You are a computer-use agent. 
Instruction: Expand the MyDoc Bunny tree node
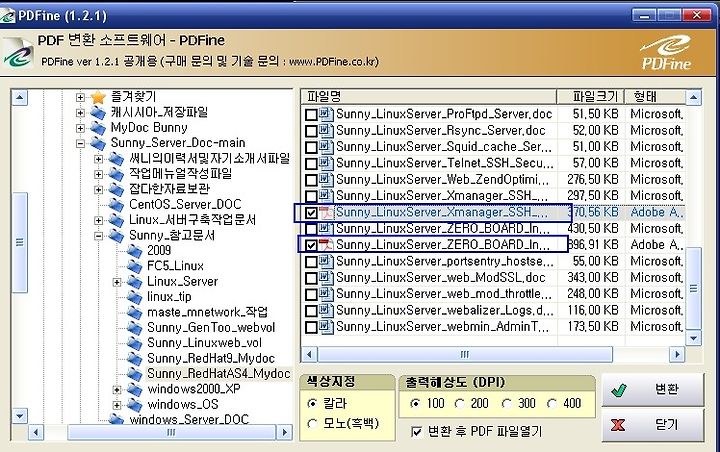(80, 128)
